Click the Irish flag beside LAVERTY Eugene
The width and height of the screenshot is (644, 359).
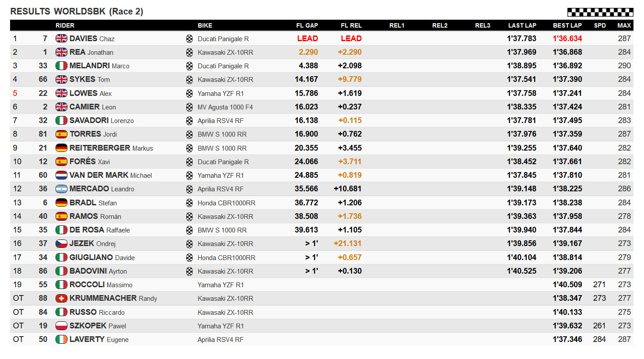pyautogui.click(x=61, y=339)
